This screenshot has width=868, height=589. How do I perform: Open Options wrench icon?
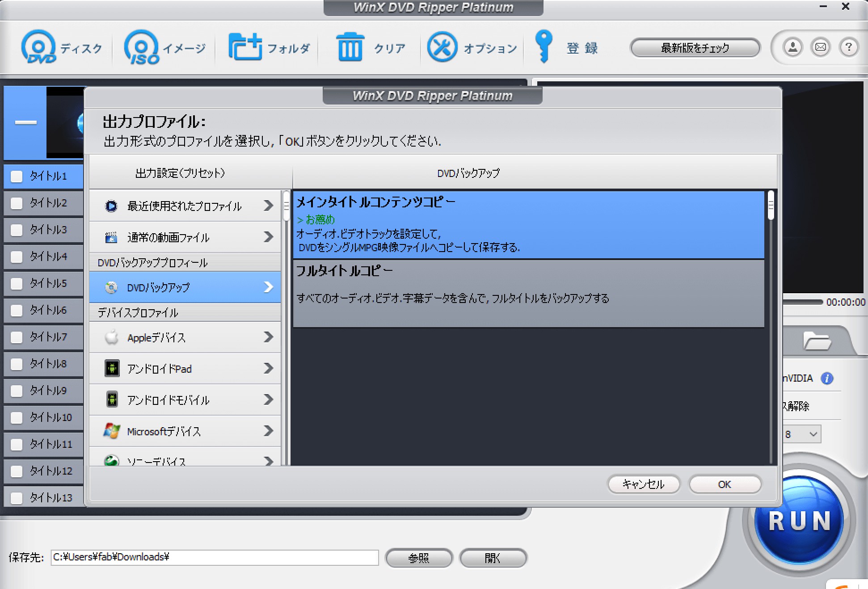442,46
